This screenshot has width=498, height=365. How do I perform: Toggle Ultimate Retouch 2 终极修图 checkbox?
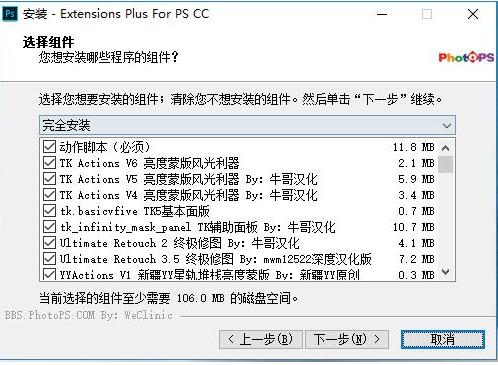click(49, 243)
